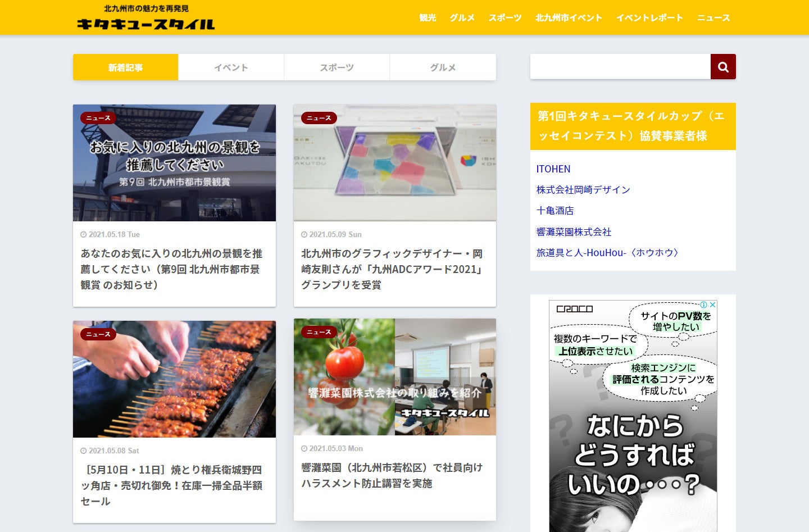Image resolution: width=809 pixels, height=532 pixels.
Task: Select the 新着記事 tab
Action: coord(125,67)
